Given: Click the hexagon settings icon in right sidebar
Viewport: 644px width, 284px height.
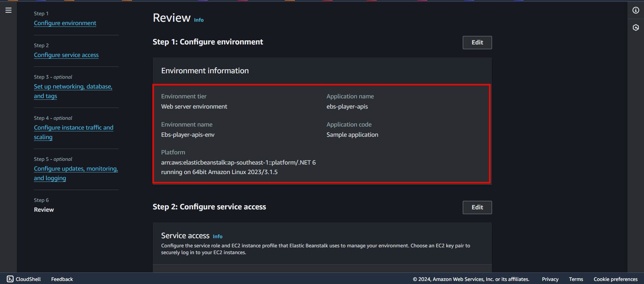Looking at the screenshot, I should 636,27.
